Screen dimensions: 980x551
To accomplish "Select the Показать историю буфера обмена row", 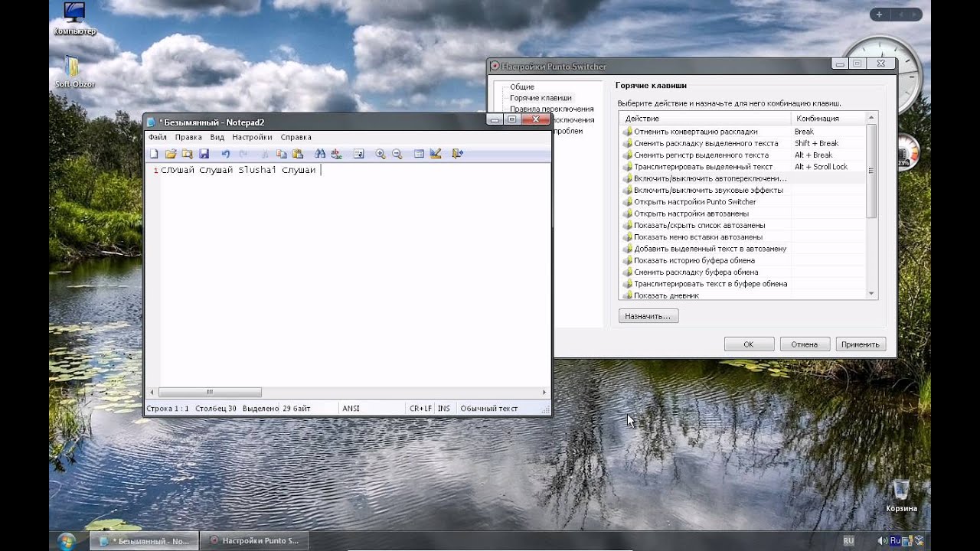I will pos(743,260).
